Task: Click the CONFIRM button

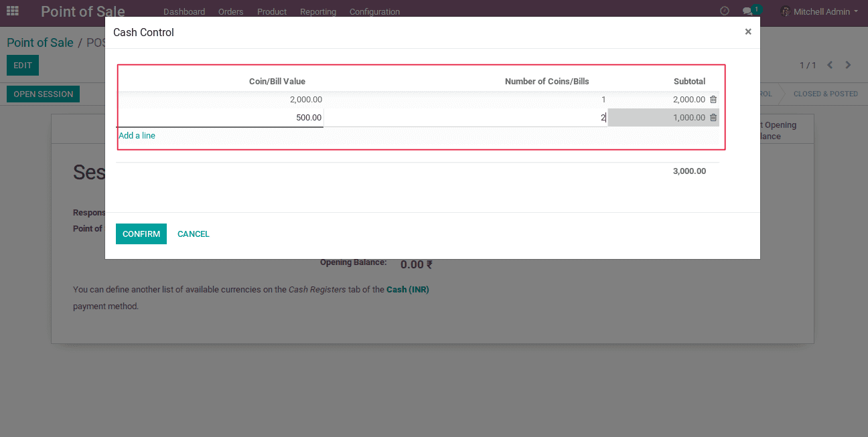Action: [141, 234]
